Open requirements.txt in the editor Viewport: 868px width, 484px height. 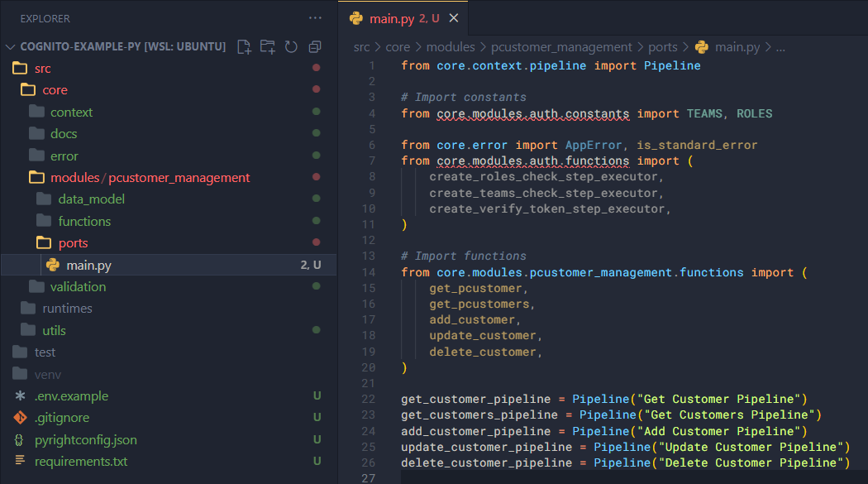coord(81,462)
